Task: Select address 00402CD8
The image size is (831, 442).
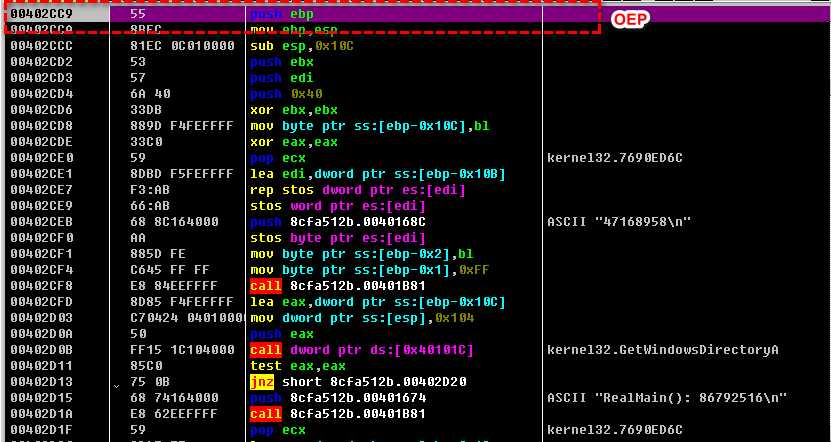Action: pyautogui.click(x=41, y=126)
